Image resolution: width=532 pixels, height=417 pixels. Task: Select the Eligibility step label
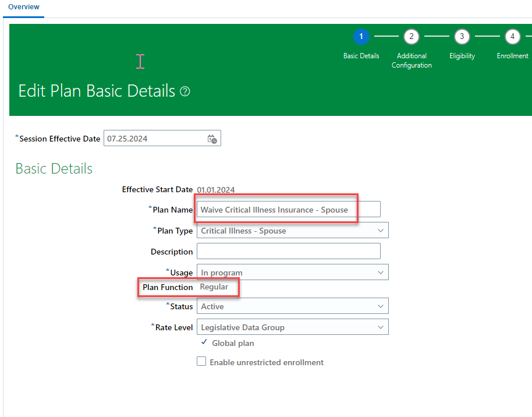point(462,55)
